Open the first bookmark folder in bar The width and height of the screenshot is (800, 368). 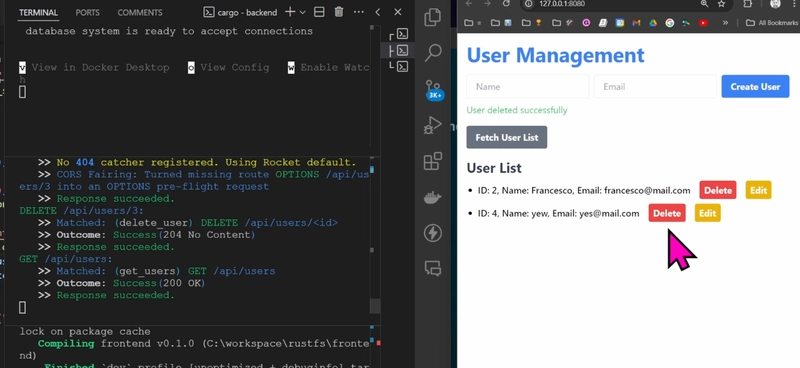click(472, 23)
